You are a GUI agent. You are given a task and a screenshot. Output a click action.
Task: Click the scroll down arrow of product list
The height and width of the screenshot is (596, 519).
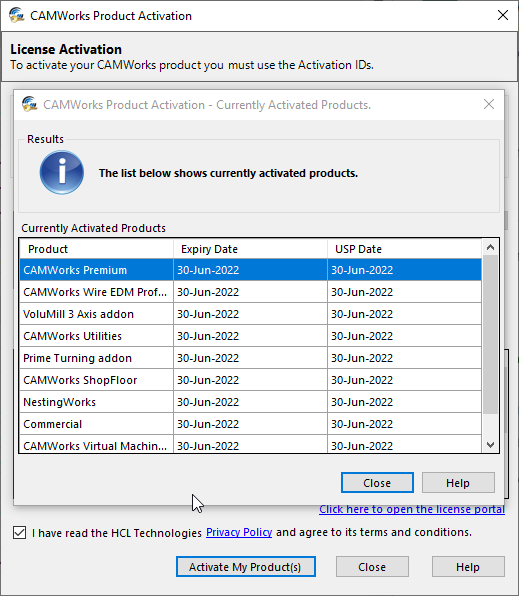pos(490,445)
